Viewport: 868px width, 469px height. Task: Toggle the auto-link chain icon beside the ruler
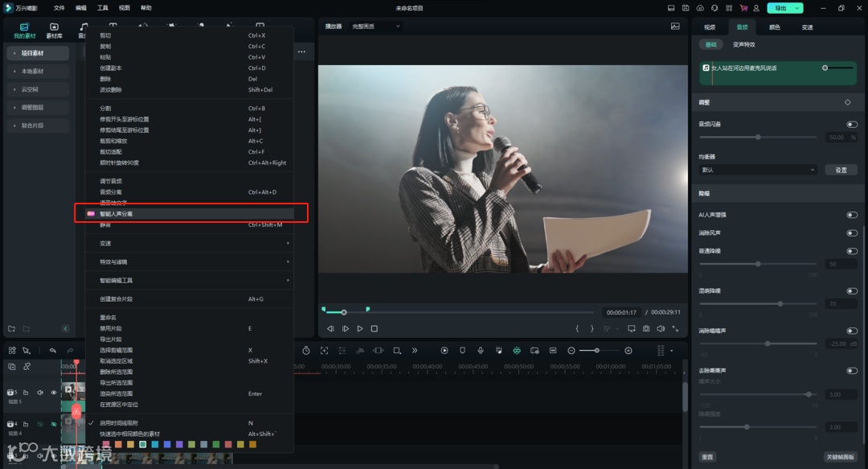tap(27, 367)
